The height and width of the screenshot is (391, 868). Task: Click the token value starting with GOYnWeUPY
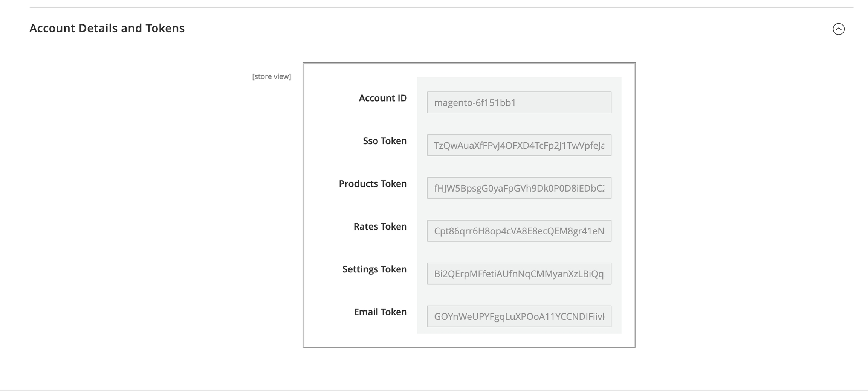pos(519,317)
